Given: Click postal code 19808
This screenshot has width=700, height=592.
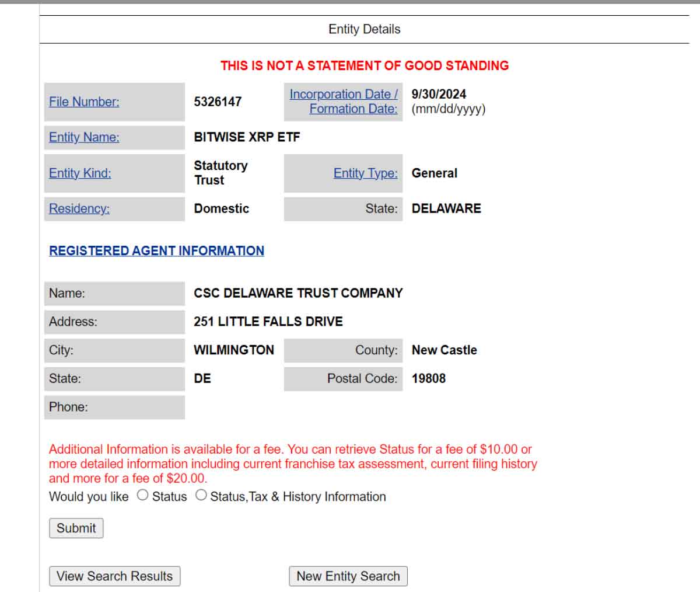Looking at the screenshot, I should tap(428, 378).
